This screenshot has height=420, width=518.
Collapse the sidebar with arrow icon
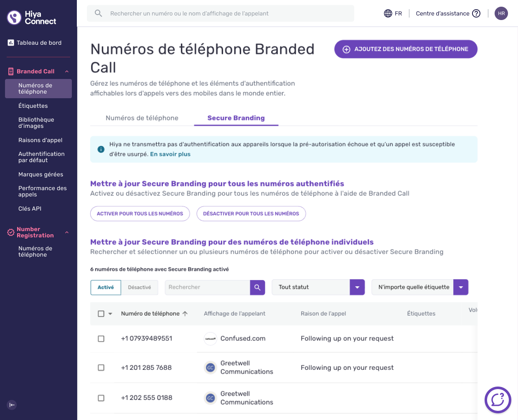coord(12,405)
